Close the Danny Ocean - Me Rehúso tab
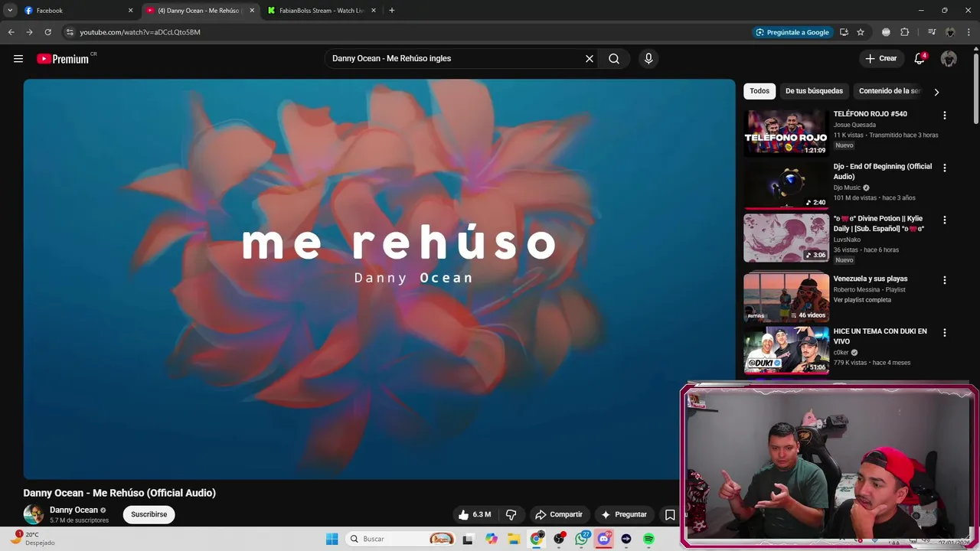This screenshot has height=551, width=980. 252,11
